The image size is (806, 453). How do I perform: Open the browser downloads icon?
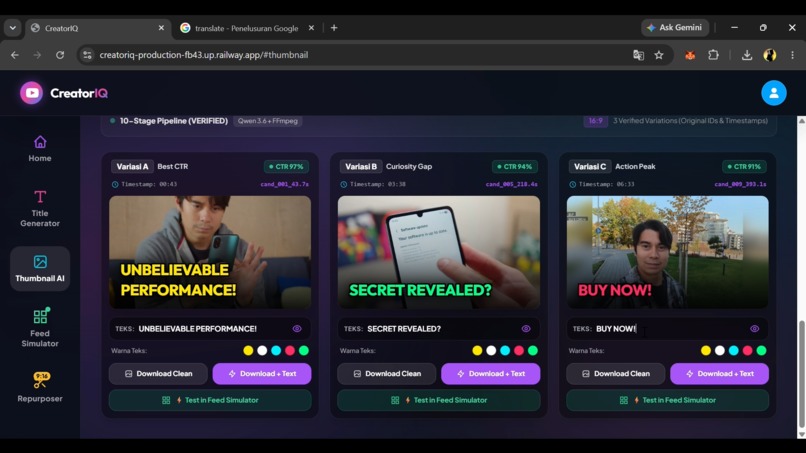[747, 55]
